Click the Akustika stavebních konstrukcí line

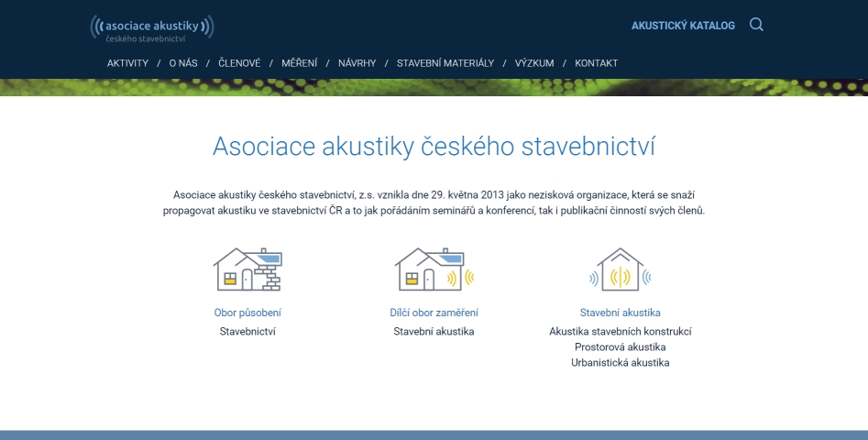(620, 332)
